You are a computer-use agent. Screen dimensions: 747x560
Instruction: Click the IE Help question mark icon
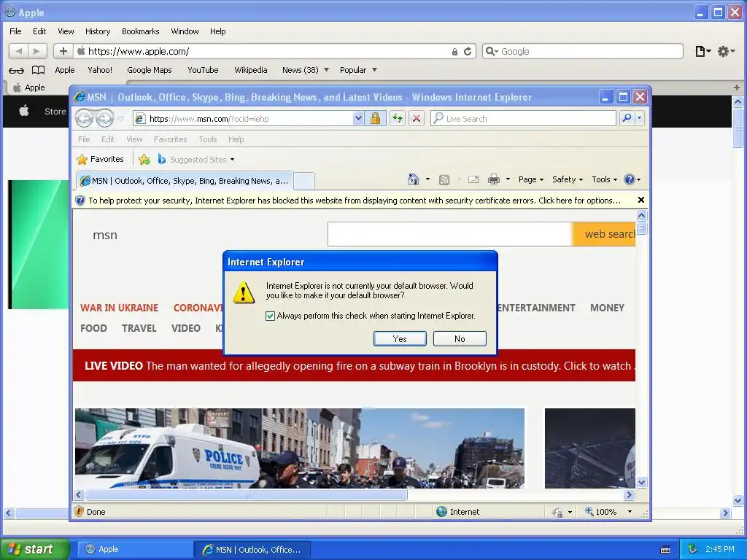click(630, 179)
